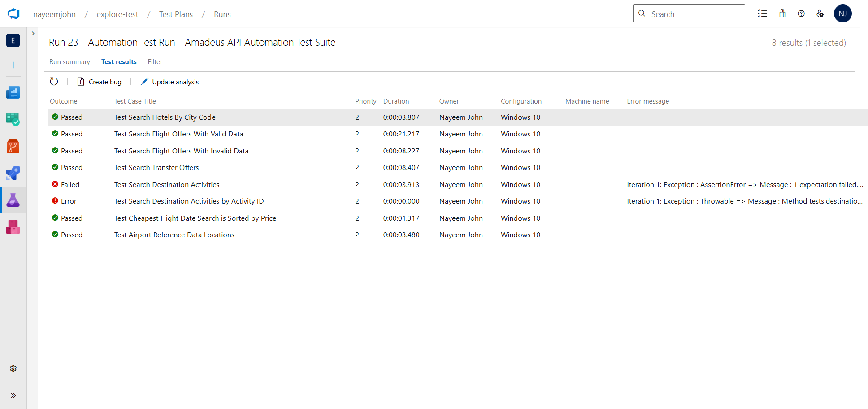868x409 pixels.
Task: Open the Boards hub icon
Action: (x=13, y=119)
